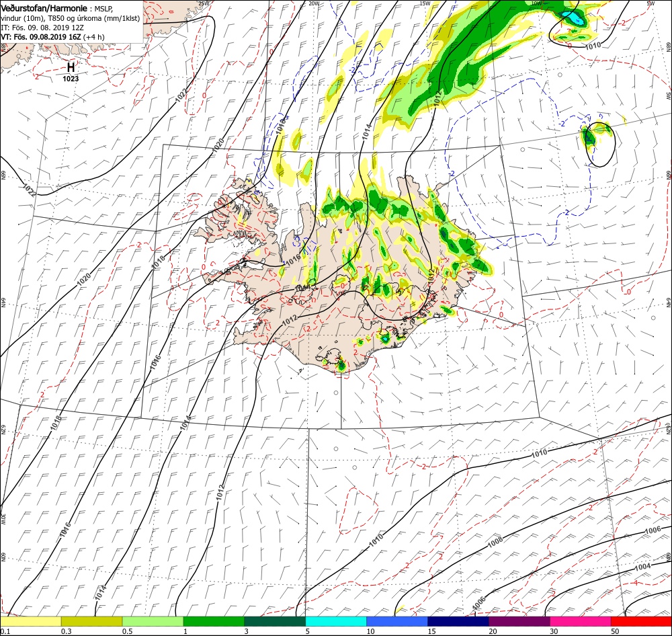672x636 pixels.
Task: Select the green 1 mm legend swatch
Action: pos(214,621)
